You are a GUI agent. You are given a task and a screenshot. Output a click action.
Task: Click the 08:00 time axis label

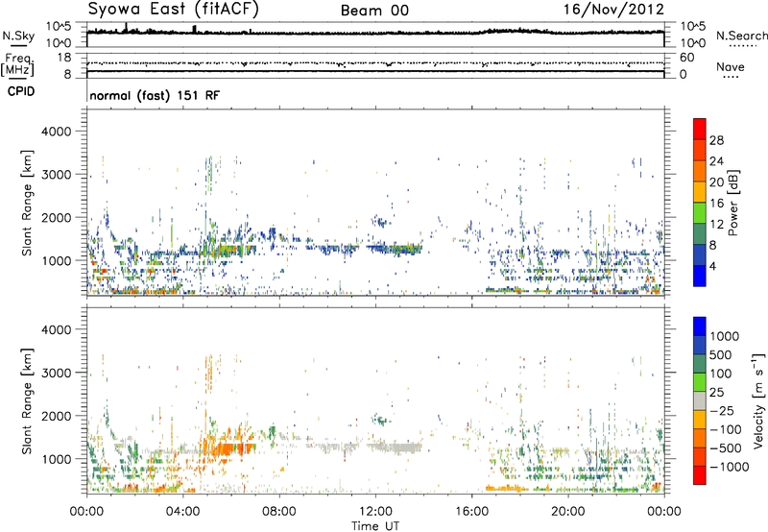[x=279, y=512]
